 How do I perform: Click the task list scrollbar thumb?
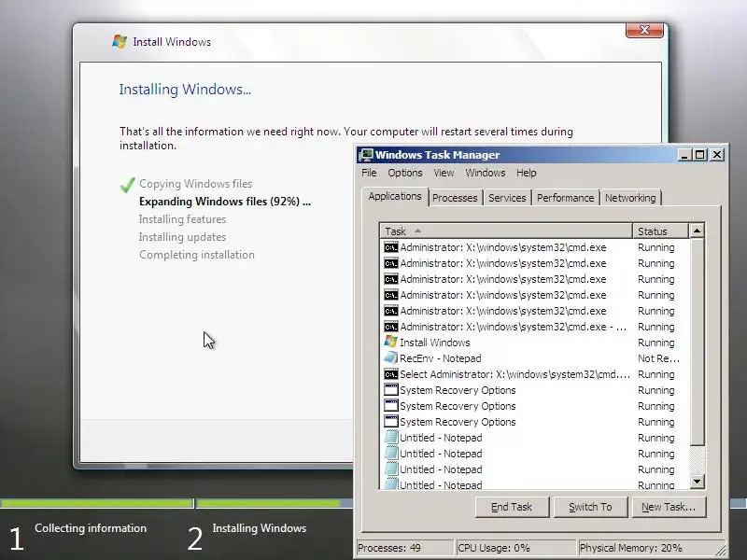coord(697,342)
